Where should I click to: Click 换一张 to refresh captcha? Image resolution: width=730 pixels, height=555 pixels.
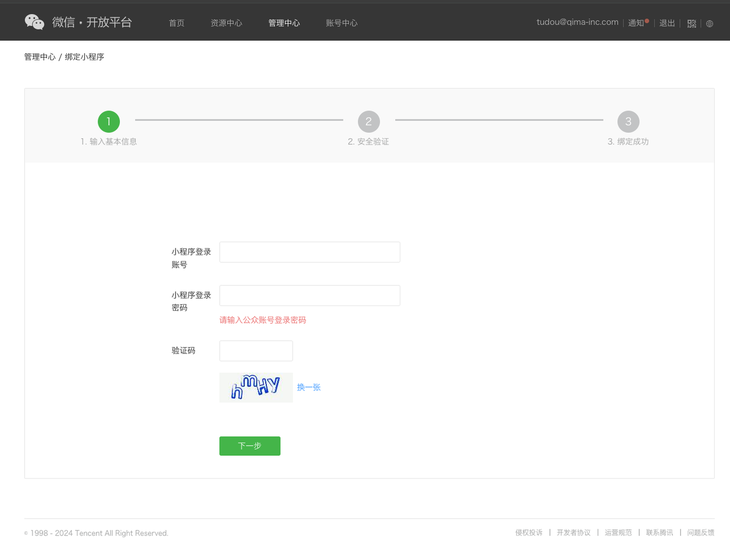point(309,387)
